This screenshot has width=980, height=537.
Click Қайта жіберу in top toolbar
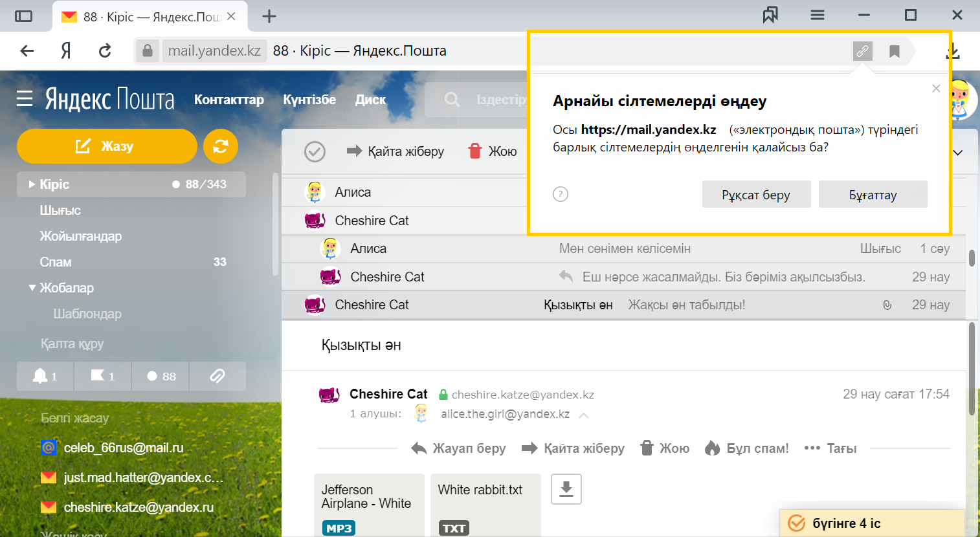395,151
